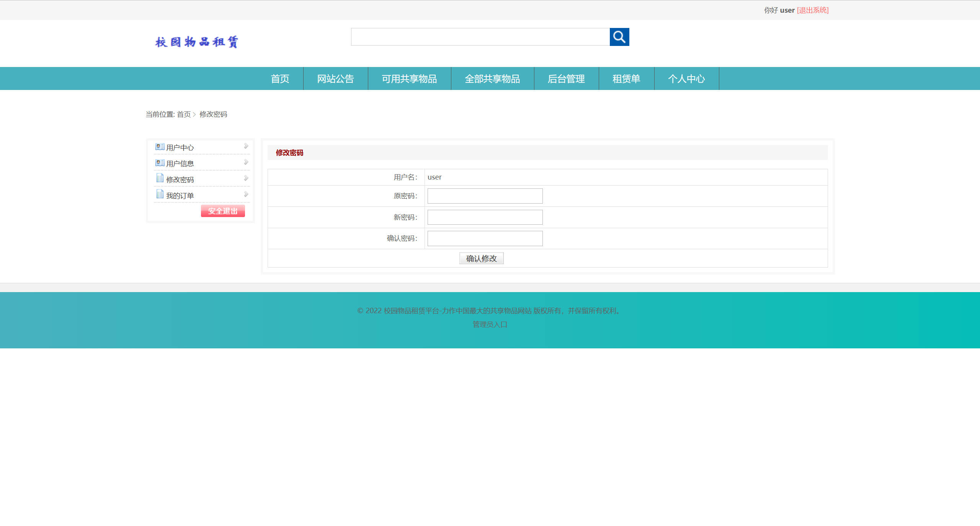
Task: Click the 安全退出 button
Action: 223,211
